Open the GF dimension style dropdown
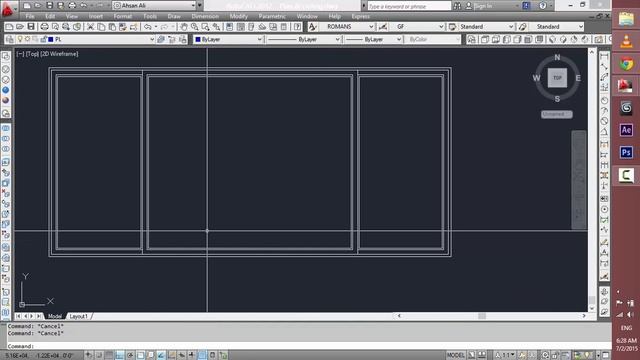Screen dimensions: 640x360 [441, 27]
